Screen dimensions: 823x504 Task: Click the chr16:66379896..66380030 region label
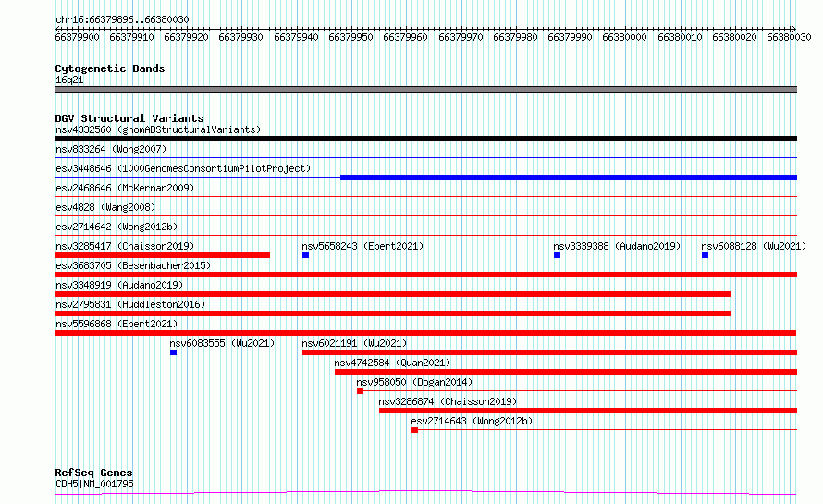(x=122, y=20)
